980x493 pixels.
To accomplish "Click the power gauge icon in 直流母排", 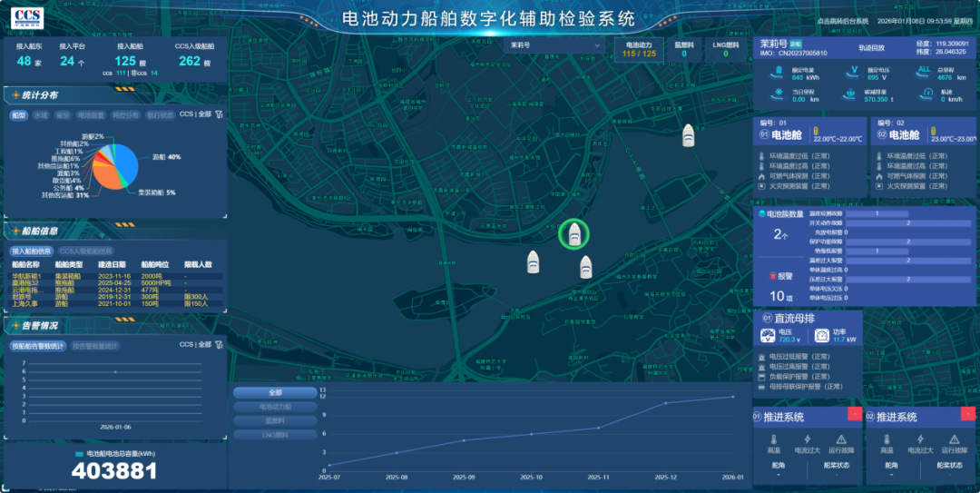I will 821,336.
